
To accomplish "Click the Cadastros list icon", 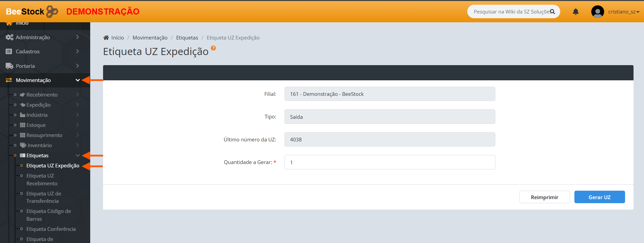I will pyautogui.click(x=9, y=52).
